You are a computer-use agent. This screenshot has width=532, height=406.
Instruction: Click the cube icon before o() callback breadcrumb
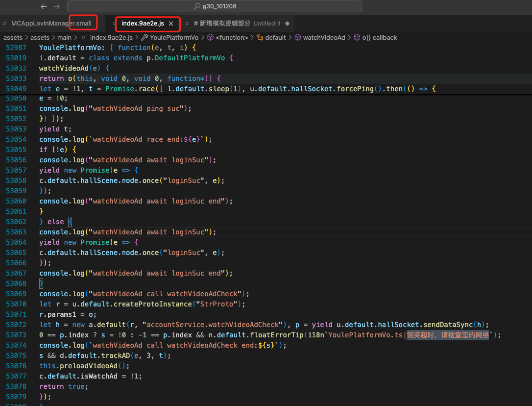(357, 37)
